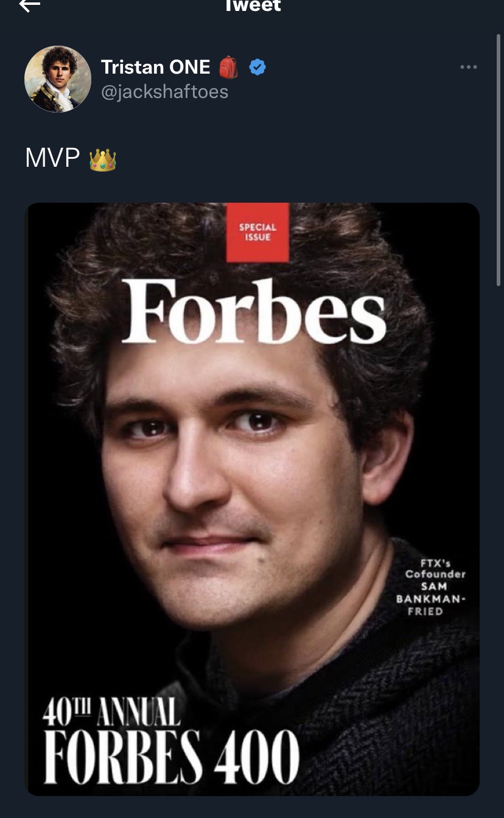Screen dimensions: 504x818
Task: Click the red SPECIAL ISSUE box
Action: coord(257,232)
